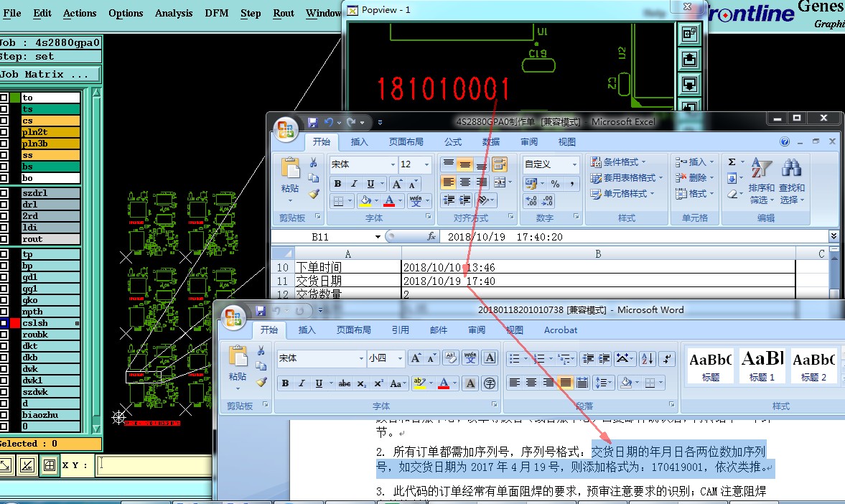Viewport: 845px width, 504px height.
Task: Click Excel Sort and Filter icon
Action: (x=762, y=168)
